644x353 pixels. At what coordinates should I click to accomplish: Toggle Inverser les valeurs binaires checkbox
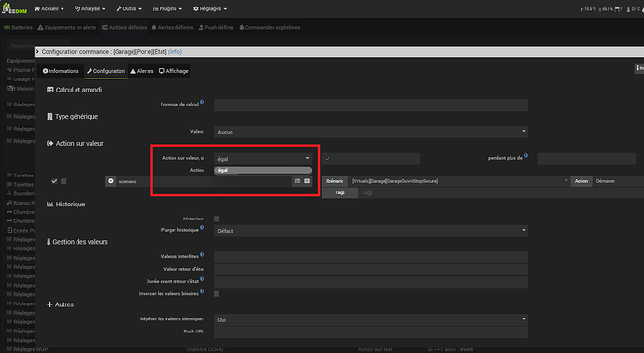(x=217, y=294)
